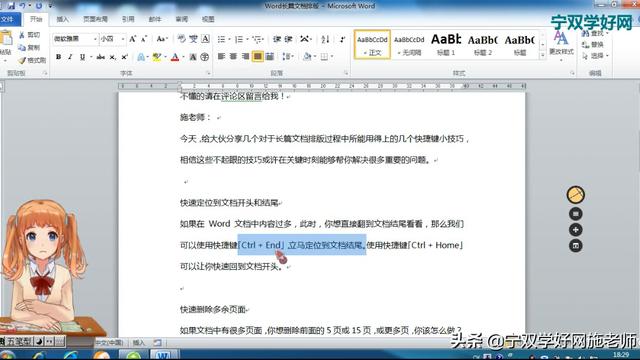The width and height of the screenshot is (640, 360).
Task: Click the Italic formatting icon
Action: 70,57
